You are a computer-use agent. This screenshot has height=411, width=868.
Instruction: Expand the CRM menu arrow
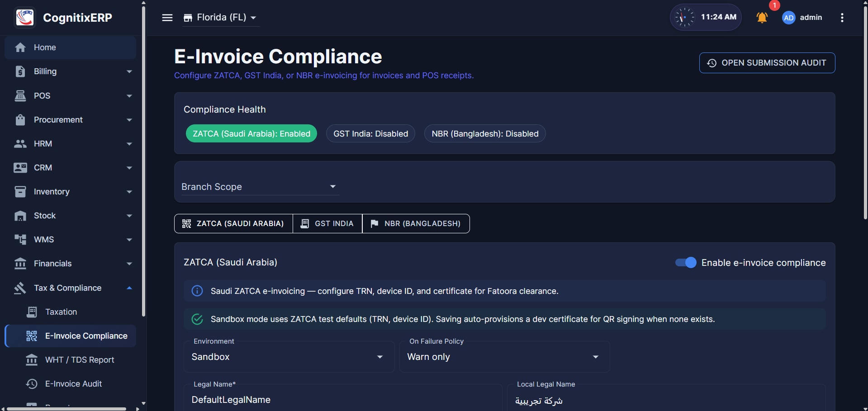pos(129,168)
